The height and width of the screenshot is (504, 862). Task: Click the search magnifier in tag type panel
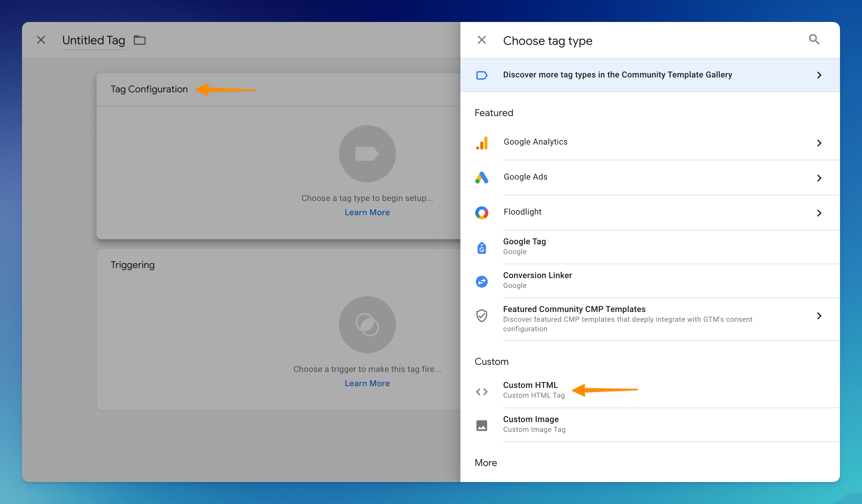coord(814,40)
